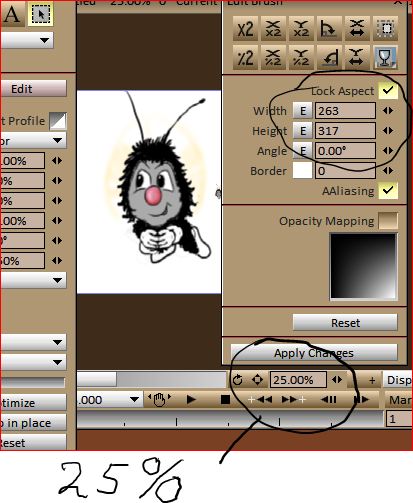Halve the brush width with horizontal /2 icon

(273, 57)
